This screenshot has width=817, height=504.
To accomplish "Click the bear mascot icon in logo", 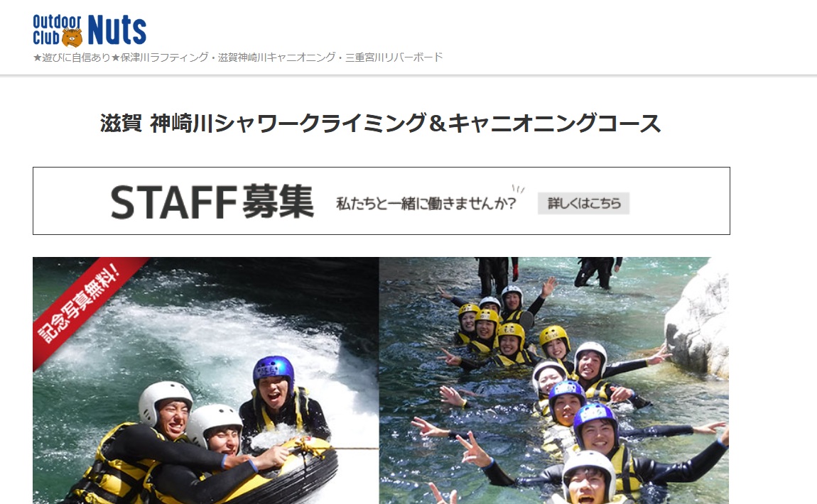I will [x=72, y=38].
